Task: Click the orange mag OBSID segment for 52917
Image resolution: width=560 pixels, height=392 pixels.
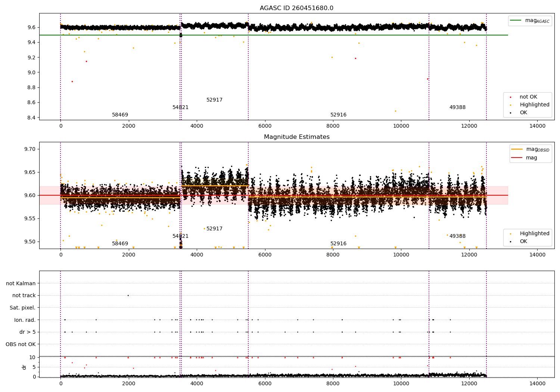Action: (215, 186)
